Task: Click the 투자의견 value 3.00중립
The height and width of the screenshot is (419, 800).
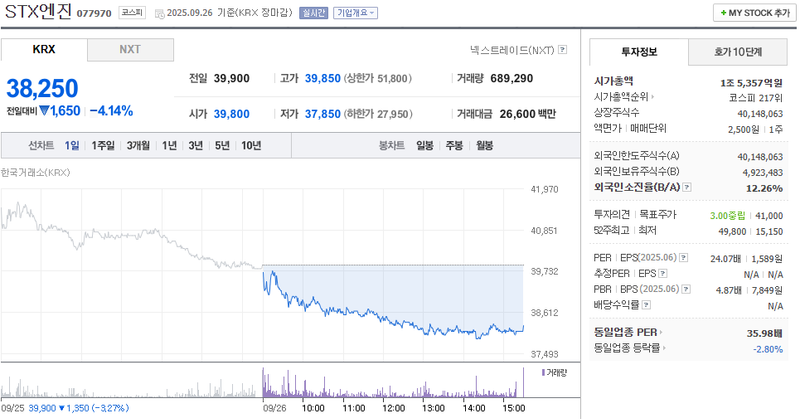Action: 728,216
